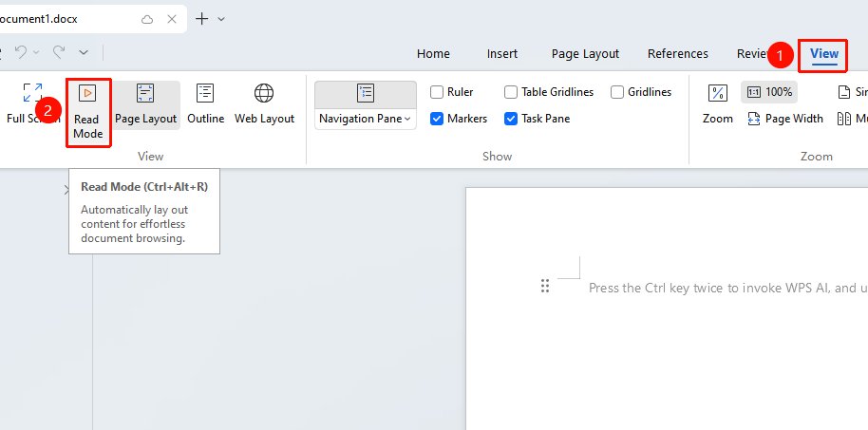Viewport: 868px width, 430px height.
Task: Close the Document1.docx tab
Action: [x=172, y=19]
